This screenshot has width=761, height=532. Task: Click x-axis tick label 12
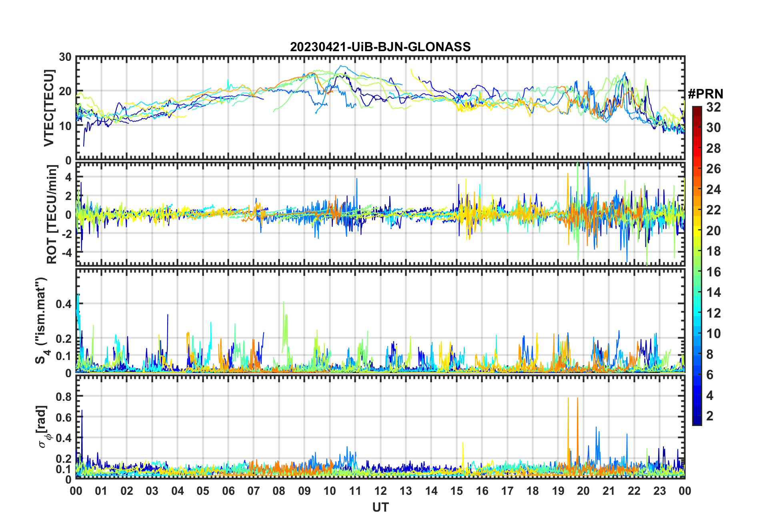click(x=380, y=491)
